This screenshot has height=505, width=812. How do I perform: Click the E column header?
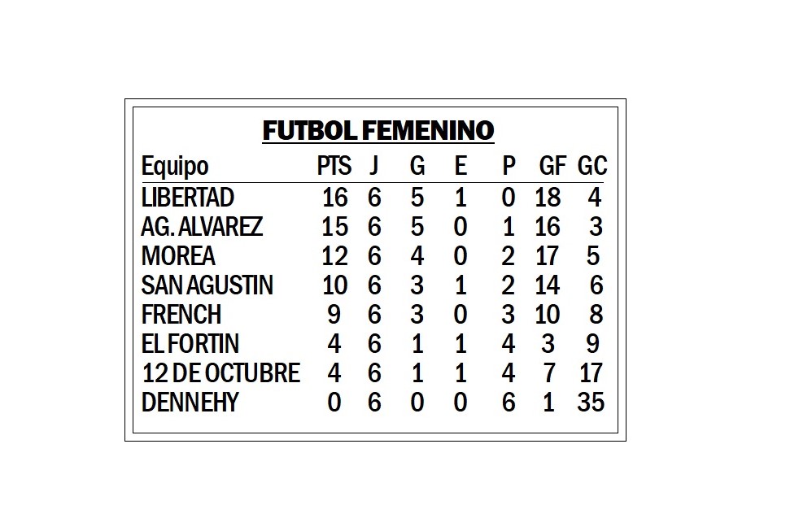tap(461, 166)
